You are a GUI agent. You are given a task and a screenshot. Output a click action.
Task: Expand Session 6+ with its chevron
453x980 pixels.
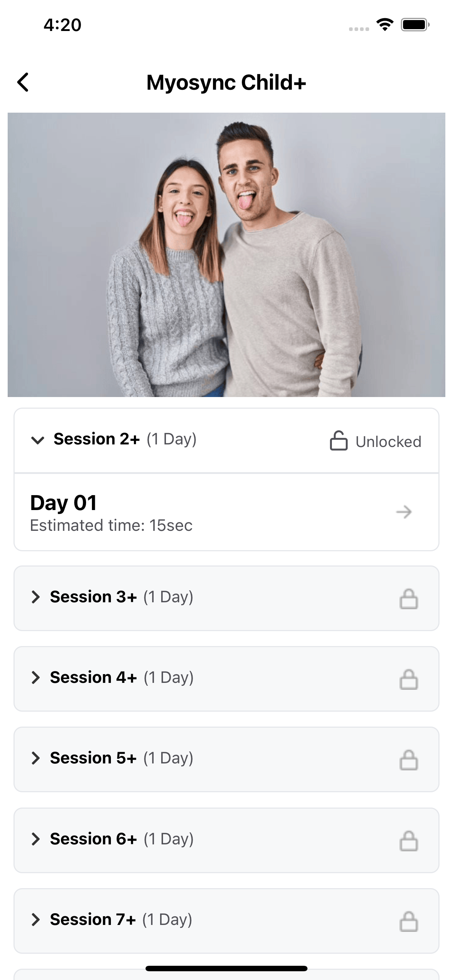tap(35, 839)
